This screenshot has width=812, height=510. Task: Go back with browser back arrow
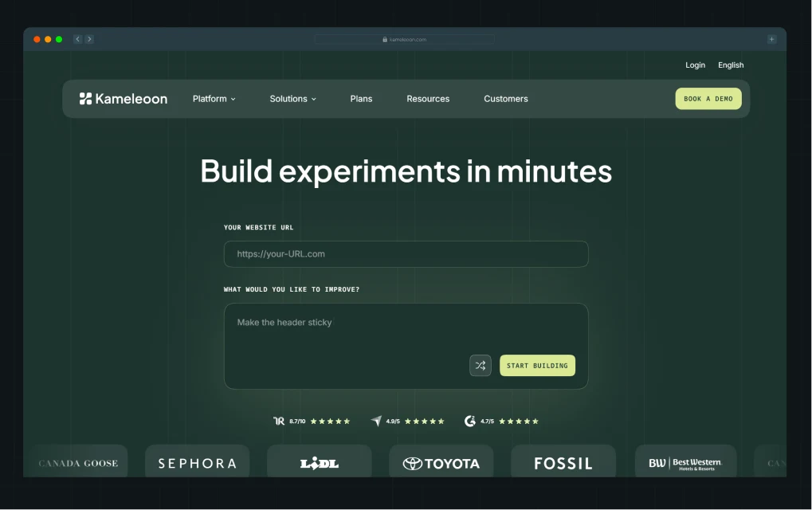pyautogui.click(x=77, y=39)
